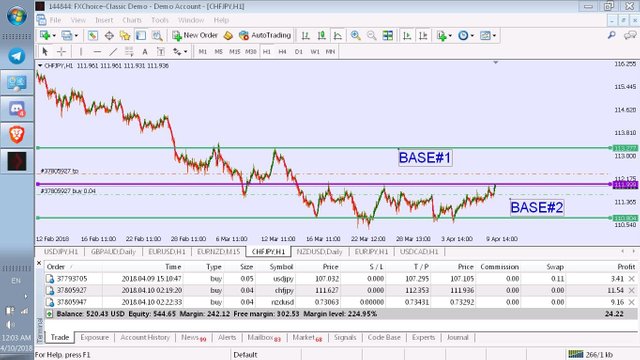
Task: Switch chart to line chart style
Action: (338, 36)
